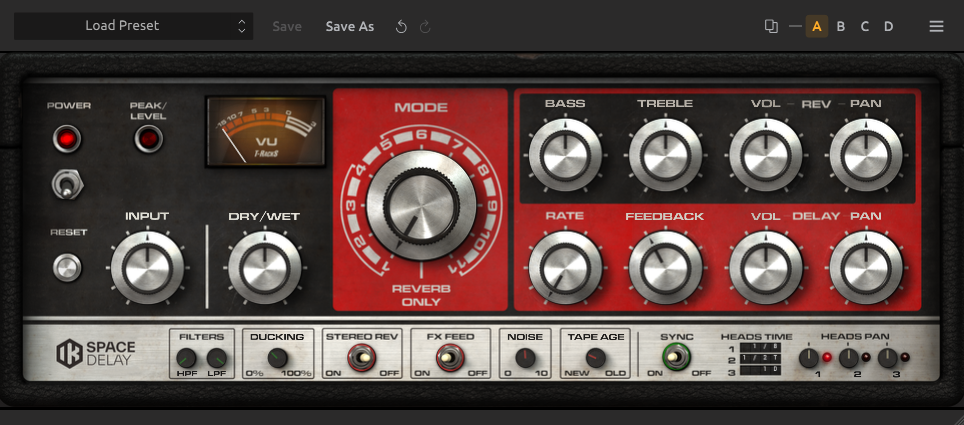Image resolution: width=964 pixels, height=425 pixels.
Task: Click the RESET push button
Action: coord(67,268)
